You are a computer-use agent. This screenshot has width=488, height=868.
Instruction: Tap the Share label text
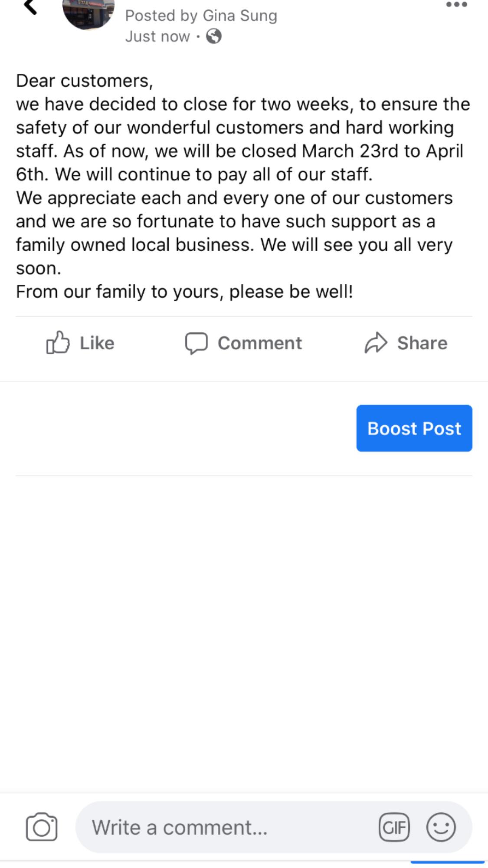click(422, 343)
